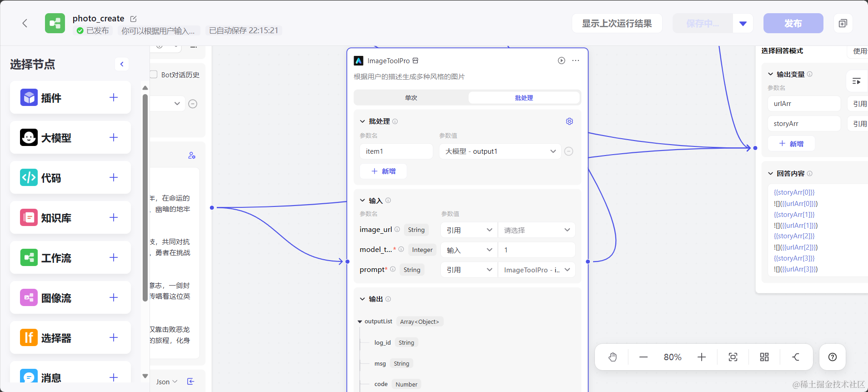Remove row with minus in left node
This screenshot has height=392, width=868.
click(x=193, y=104)
